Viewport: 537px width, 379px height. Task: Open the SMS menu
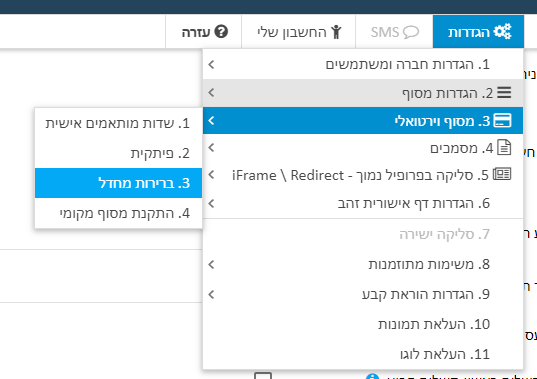coord(394,31)
